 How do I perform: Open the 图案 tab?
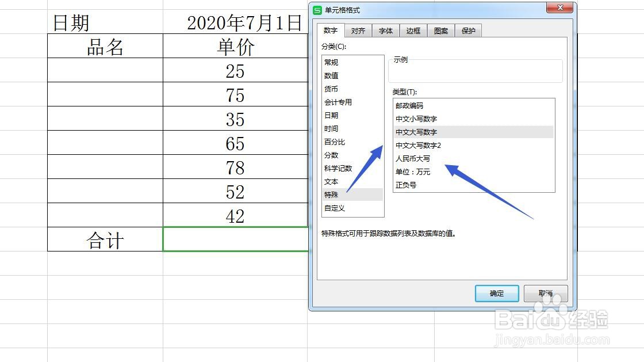click(441, 31)
